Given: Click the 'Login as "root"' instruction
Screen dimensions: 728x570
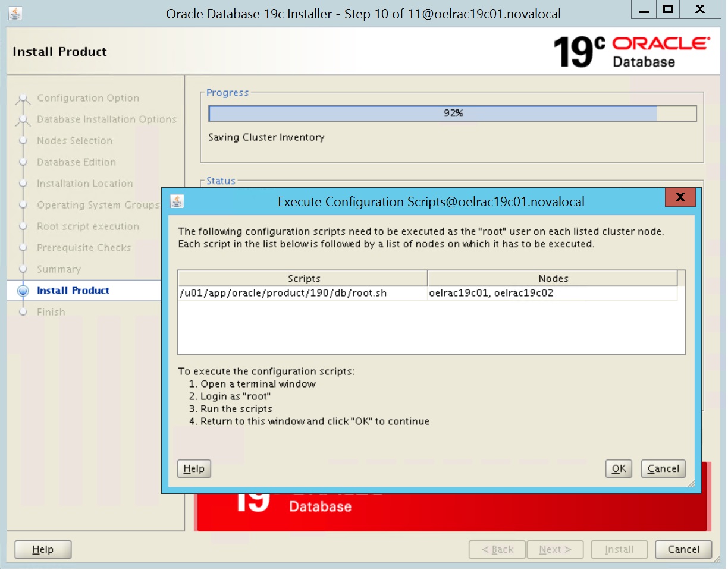Looking at the screenshot, I should tap(230, 396).
